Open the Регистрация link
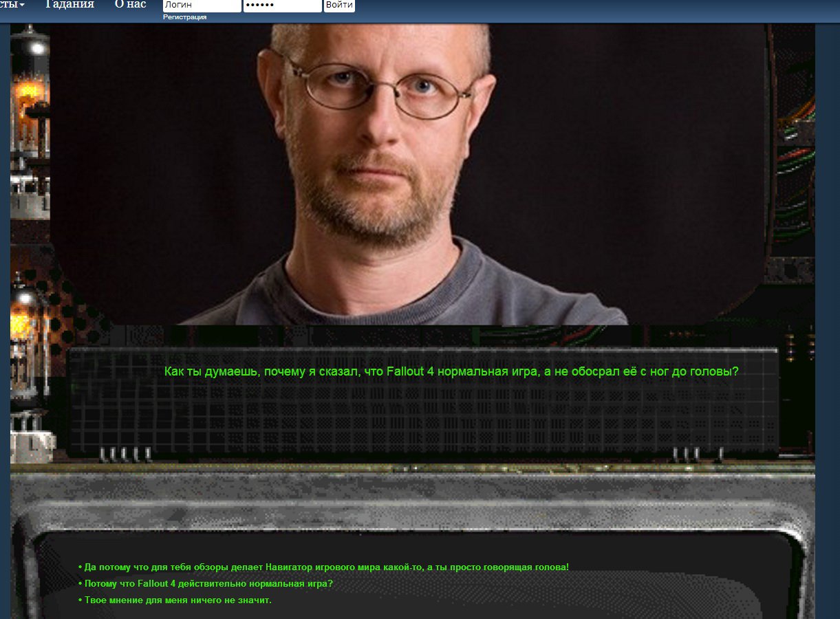The height and width of the screenshot is (619, 840). 184,17
